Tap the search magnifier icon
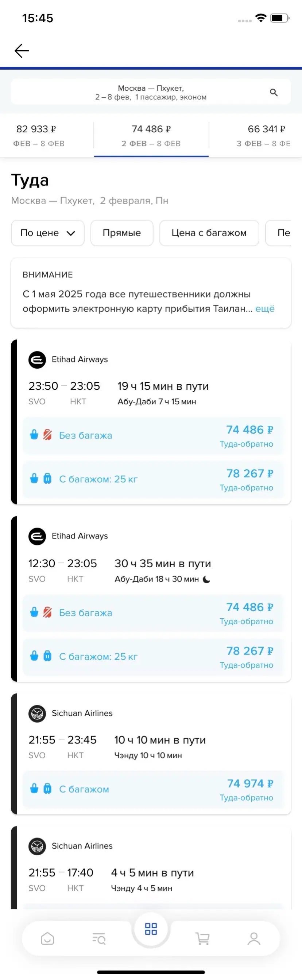 (x=274, y=93)
